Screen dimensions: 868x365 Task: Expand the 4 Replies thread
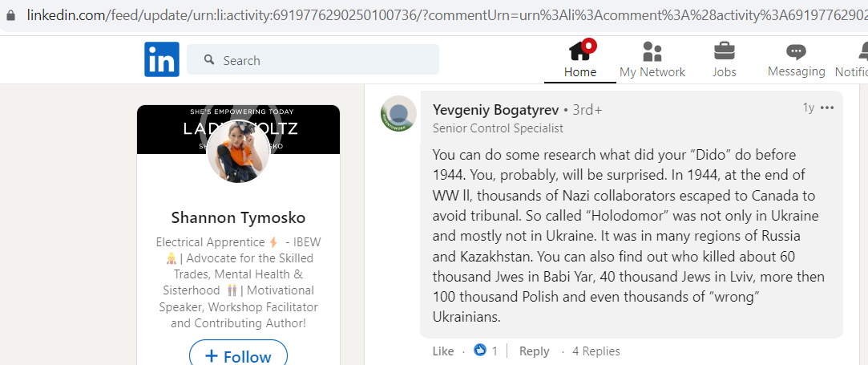coord(595,351)
